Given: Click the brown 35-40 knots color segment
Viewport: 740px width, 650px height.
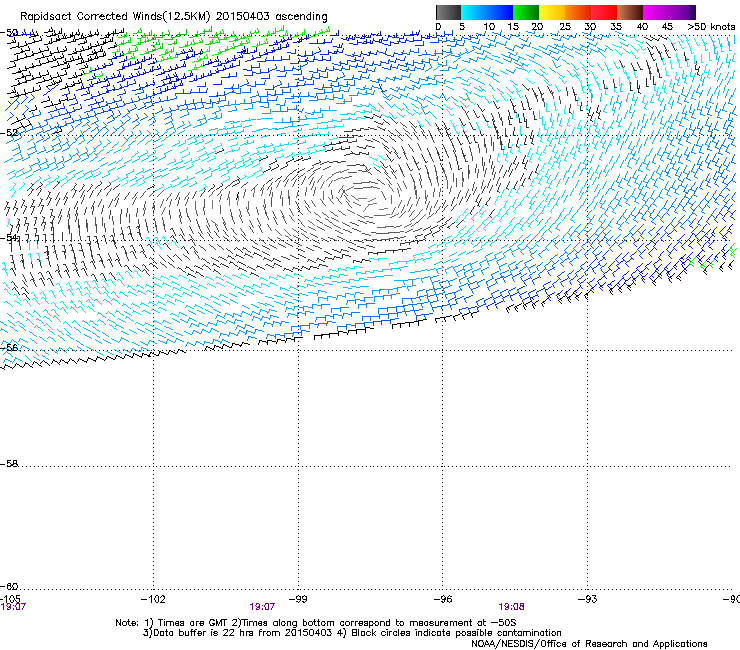Looking at the screenshot, I should (x=630, y=12).
